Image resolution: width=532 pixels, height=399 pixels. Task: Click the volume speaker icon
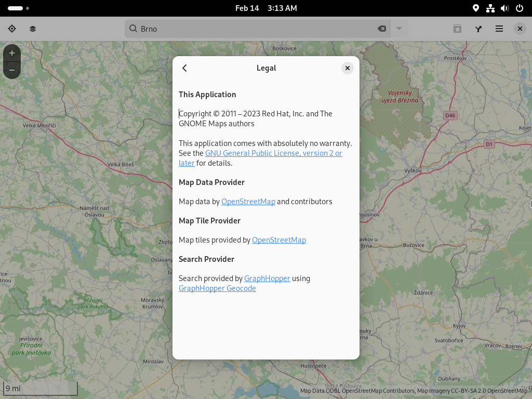[x=505, y=8]
